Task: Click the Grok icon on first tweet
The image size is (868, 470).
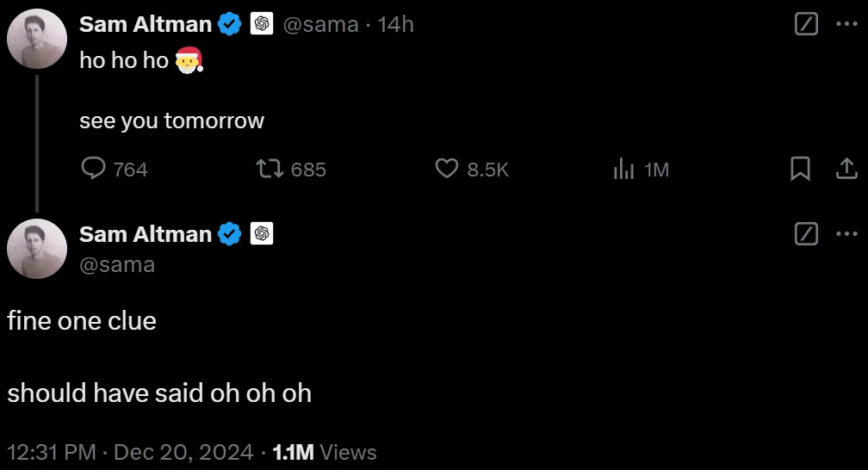Action: pos(805,25)
